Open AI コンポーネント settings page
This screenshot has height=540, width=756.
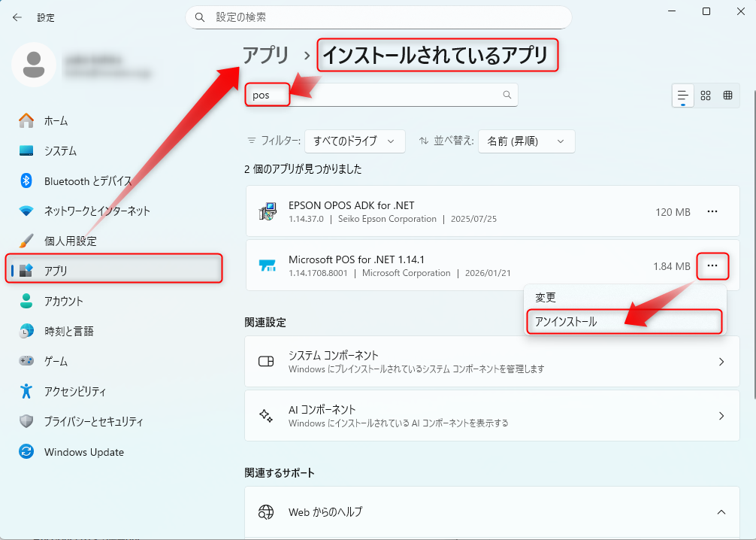491,415
